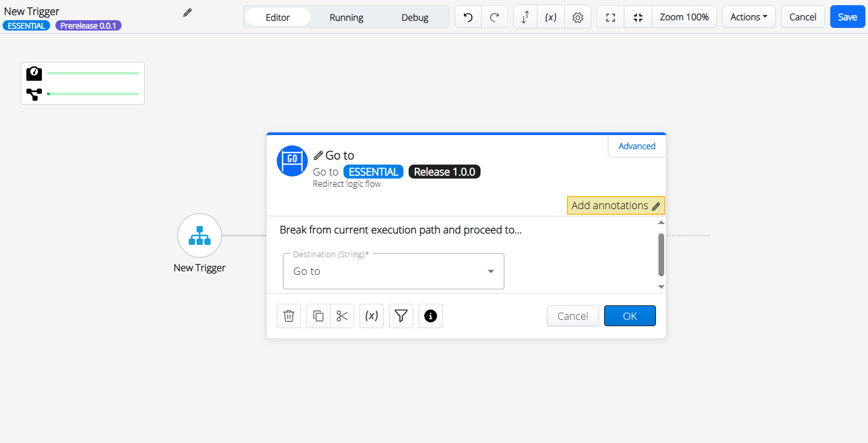Screen dimensions: 868x443
Task: Click the undo arrow icon
Action: (x=468, y=17)
